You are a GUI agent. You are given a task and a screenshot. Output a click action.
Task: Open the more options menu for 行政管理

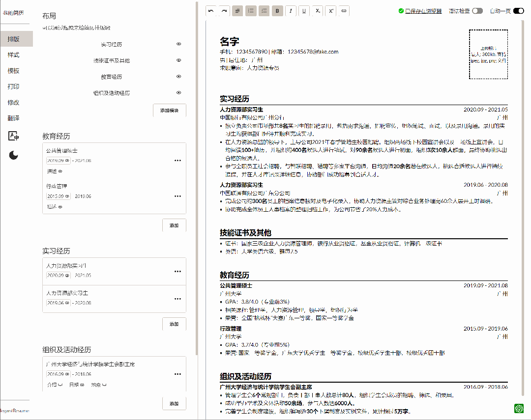(177, 196)
